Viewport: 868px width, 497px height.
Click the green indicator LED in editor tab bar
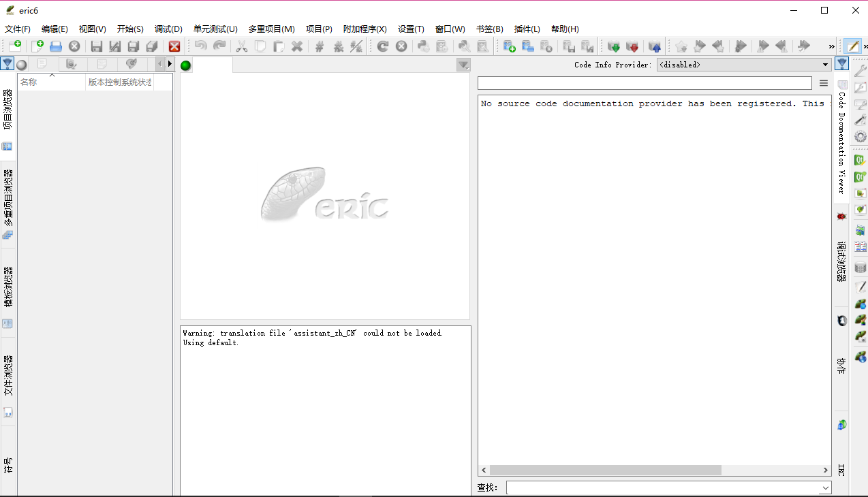(186, 65)
